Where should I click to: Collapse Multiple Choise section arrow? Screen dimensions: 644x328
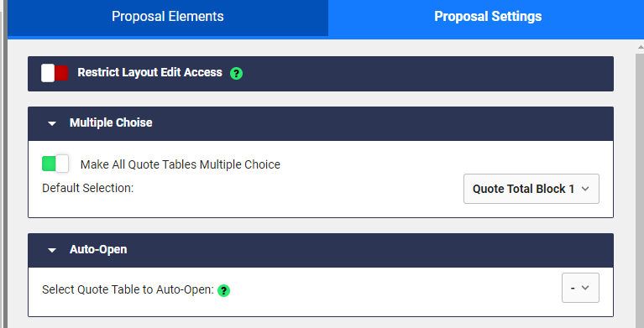point(52,123)
